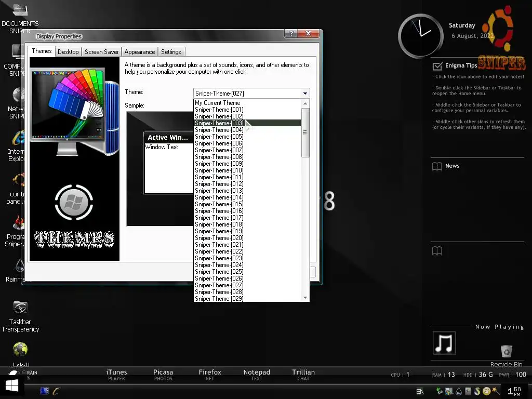The image size is (532, 399).
Task: Select Sniper-Theme-[003] in the dropdown
Action: coord(247,123)
